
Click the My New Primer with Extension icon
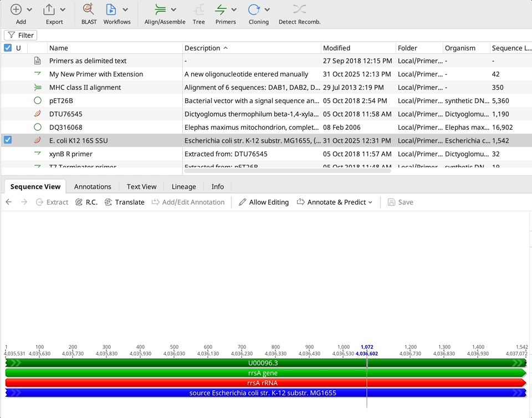click(x=38, y=73)
